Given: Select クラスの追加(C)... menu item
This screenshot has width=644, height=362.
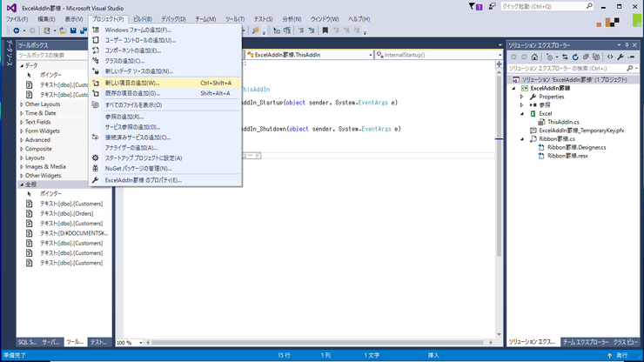Looking at the screenshot, I should tap(165, 61).
